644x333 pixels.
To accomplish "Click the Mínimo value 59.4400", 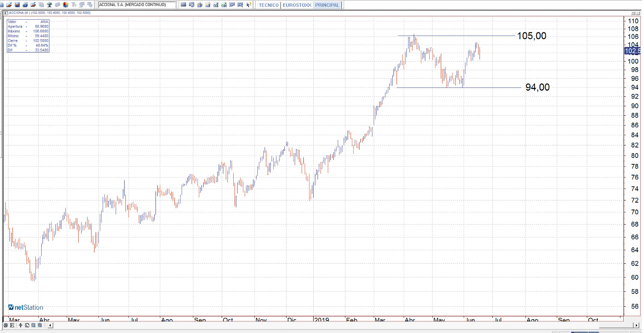I will tap(42, 36).
